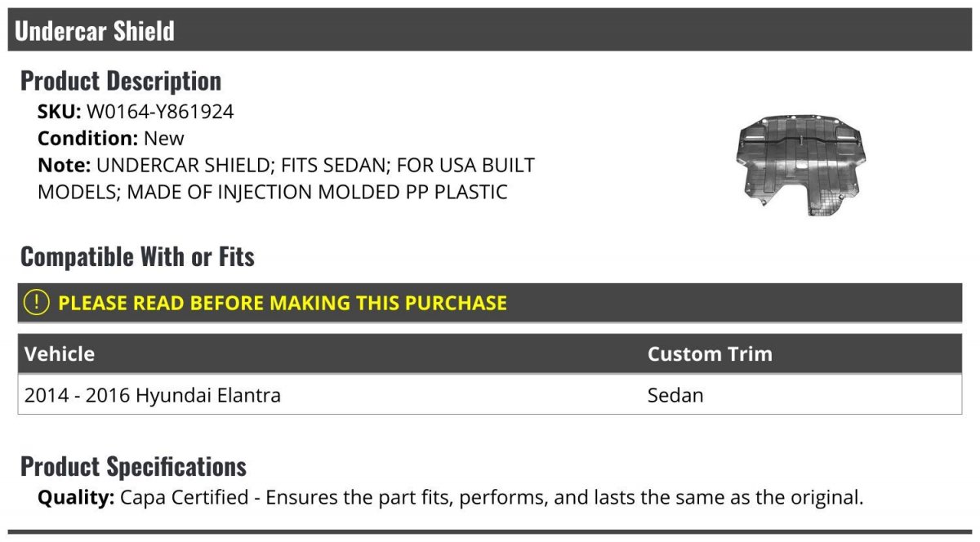980x542 pixels.
Task: Click the bold SKU label
Action: click(x=60, y=112)
